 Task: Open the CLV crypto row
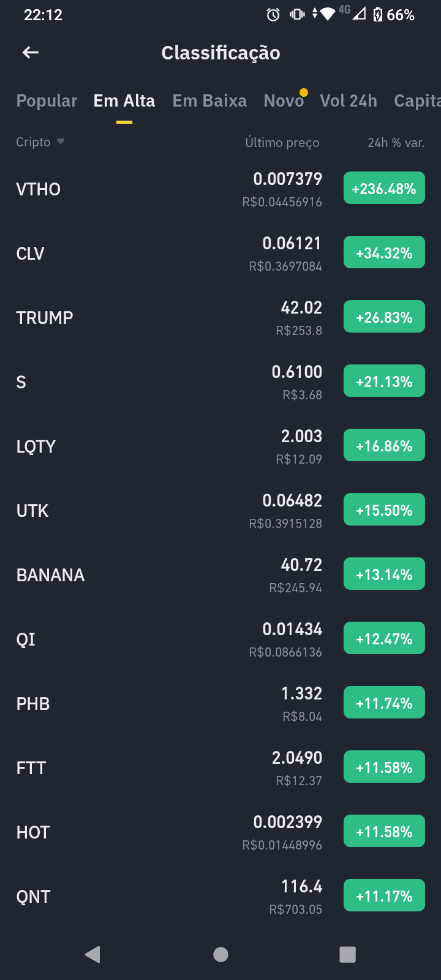click(221, 254)
